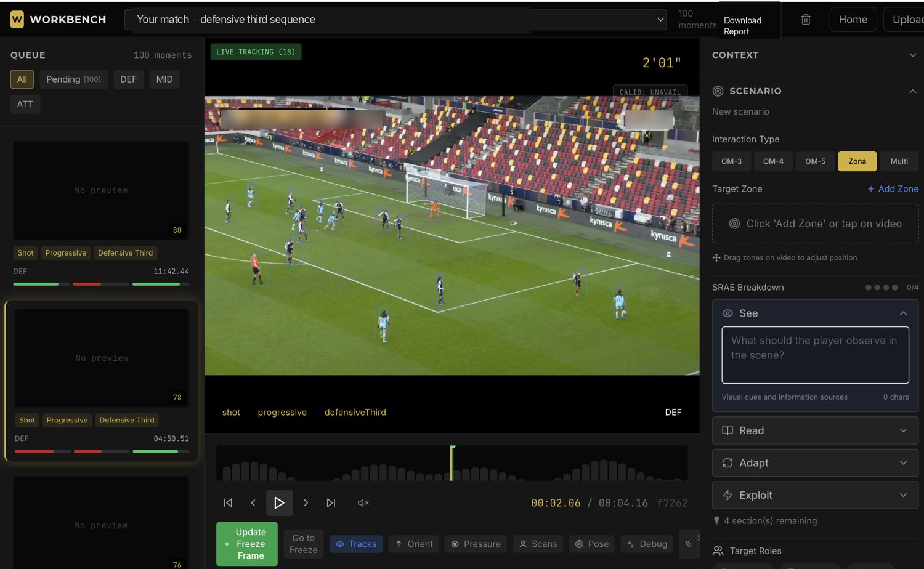Image resolution: width=924 pixels, height=569 pixels.
Task: Filter queue by DEF
Action: pos(128,79)
